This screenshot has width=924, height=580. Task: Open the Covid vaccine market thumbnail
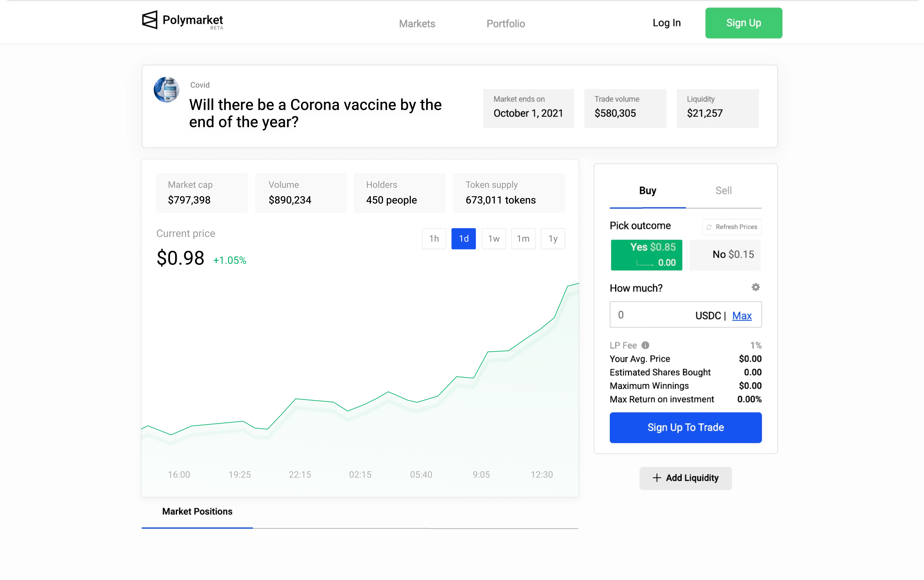[x=166, y=89]
